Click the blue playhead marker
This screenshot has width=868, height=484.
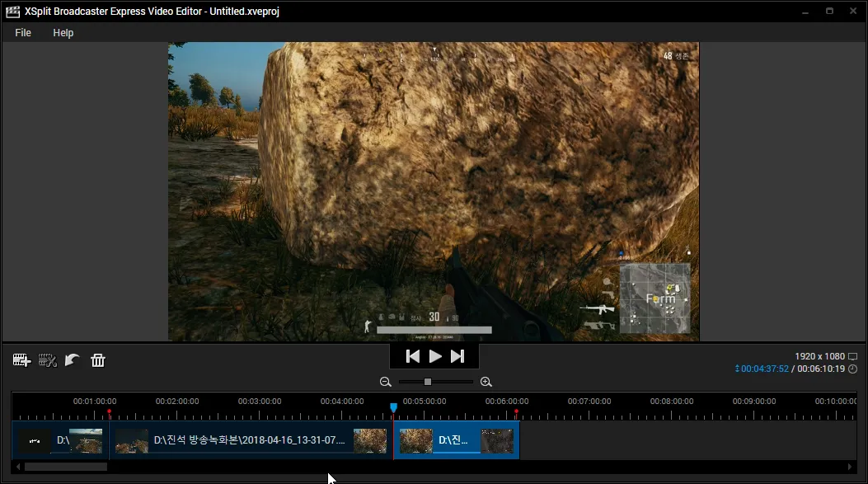point(393,407)
